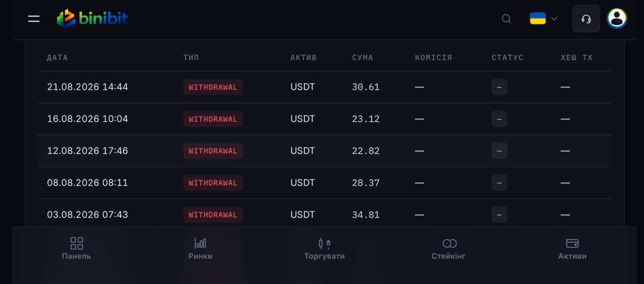This screenshot has height=284, width=644.
Task: Open the Стейкінг coins icon
Action: tap(449, 244)
